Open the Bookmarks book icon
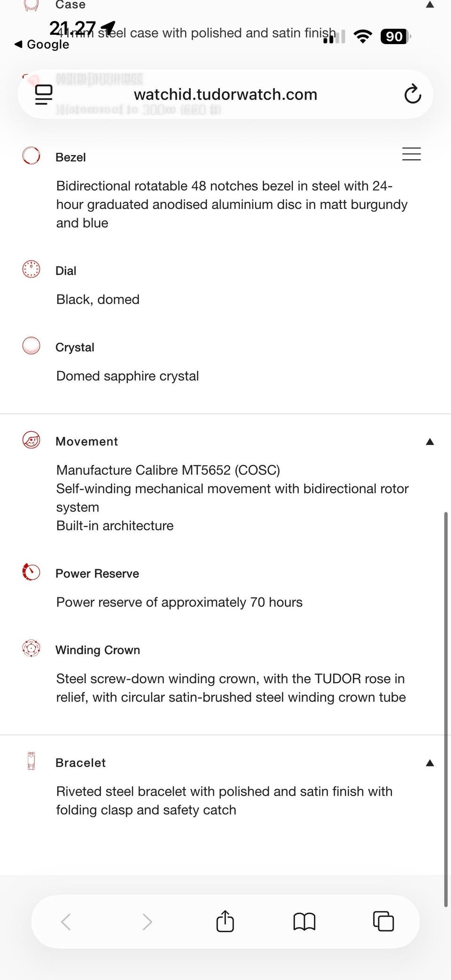 [304, 921]
